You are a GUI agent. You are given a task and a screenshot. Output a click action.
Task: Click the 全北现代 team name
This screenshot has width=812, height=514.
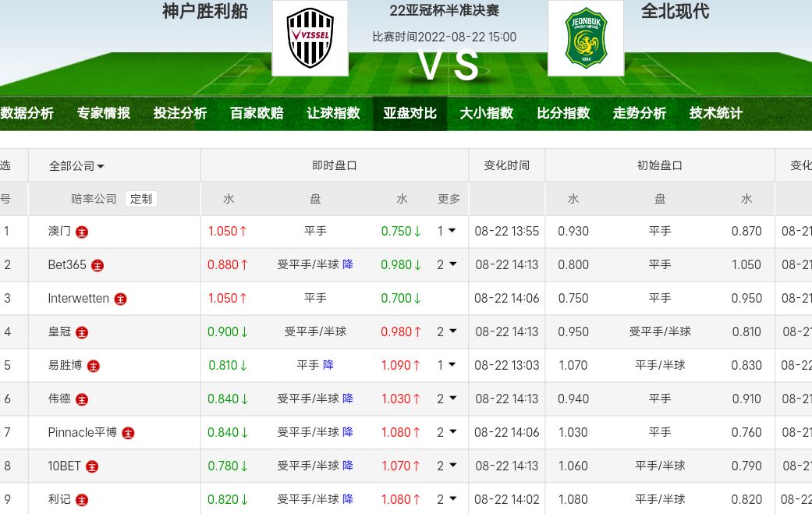[x=675, y=12]
